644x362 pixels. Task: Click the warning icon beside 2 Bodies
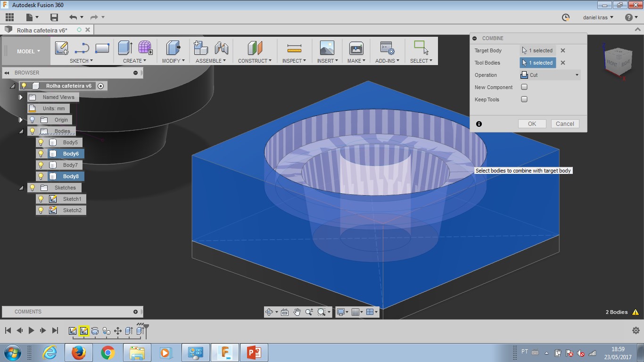[636, 312]
